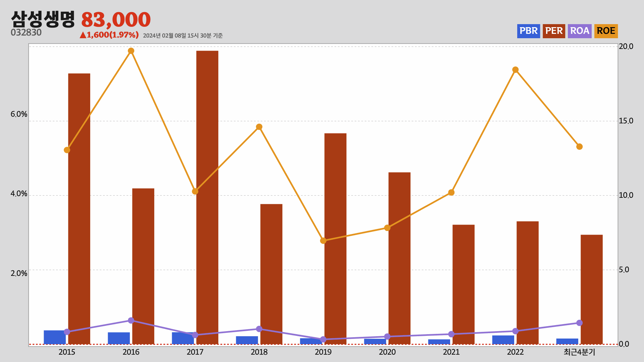Select the 2016 ROA purple point
This screenshot has width=644, height=362.
point(131,320)
